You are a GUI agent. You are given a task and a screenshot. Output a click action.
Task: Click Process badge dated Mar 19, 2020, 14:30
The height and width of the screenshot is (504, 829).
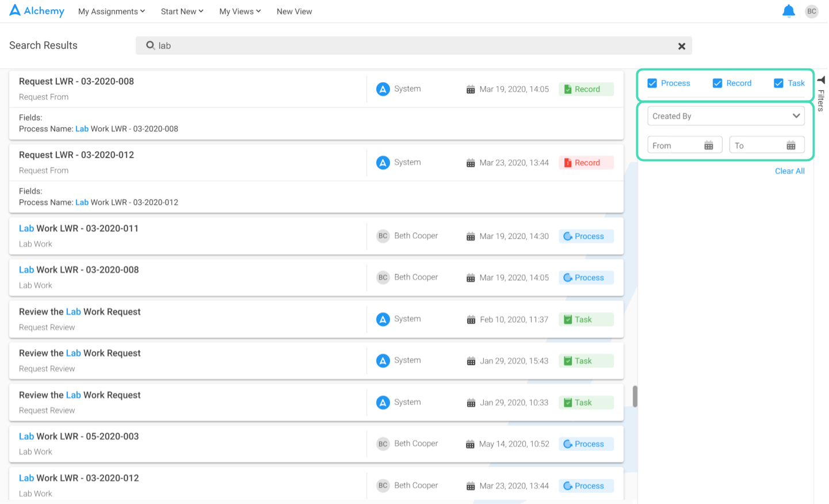[586, 236]
